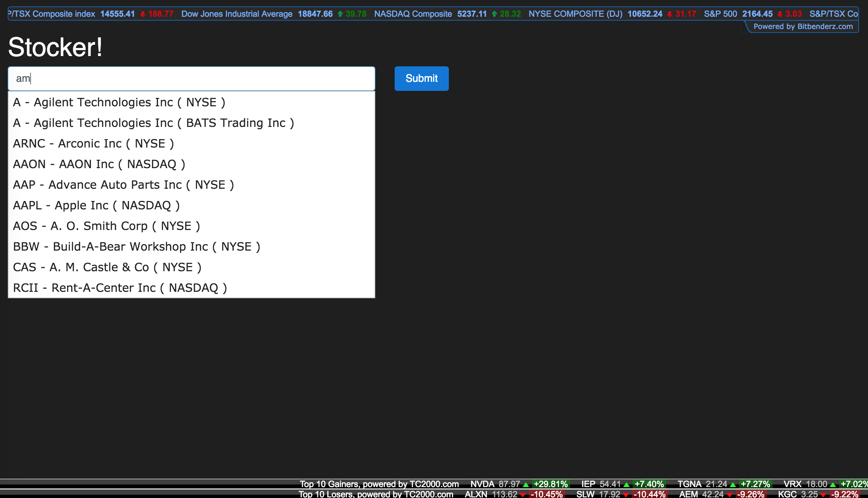Image resolution: width=868 pixels, height=498 pixels.
Task: Click green up arrow beside Dow Jones
Action: click(340, 14)
